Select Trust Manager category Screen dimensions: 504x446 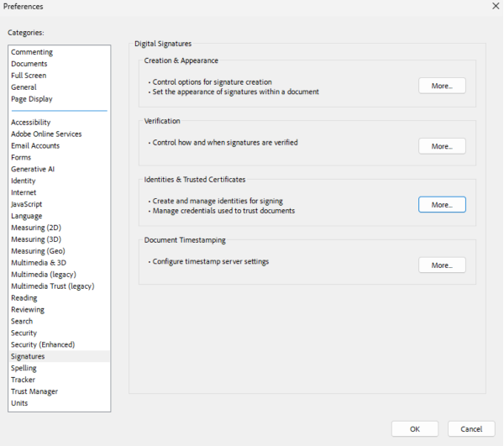(x=34, y=391)
